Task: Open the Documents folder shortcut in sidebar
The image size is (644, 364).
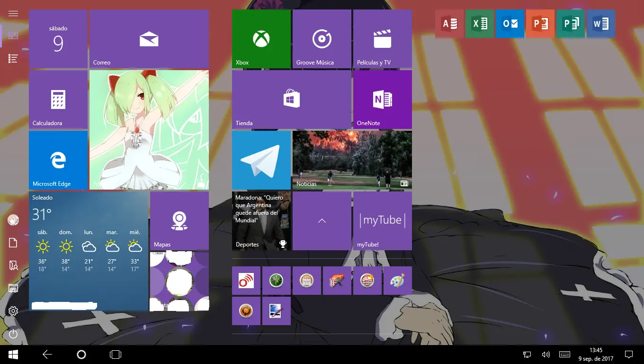Action: click(x=13, y=243)
